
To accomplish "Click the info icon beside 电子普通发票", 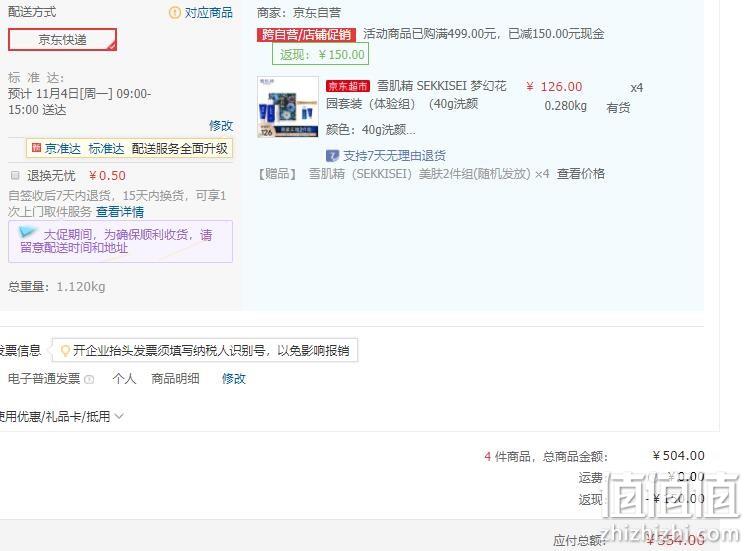I will (x=89, y=379).
